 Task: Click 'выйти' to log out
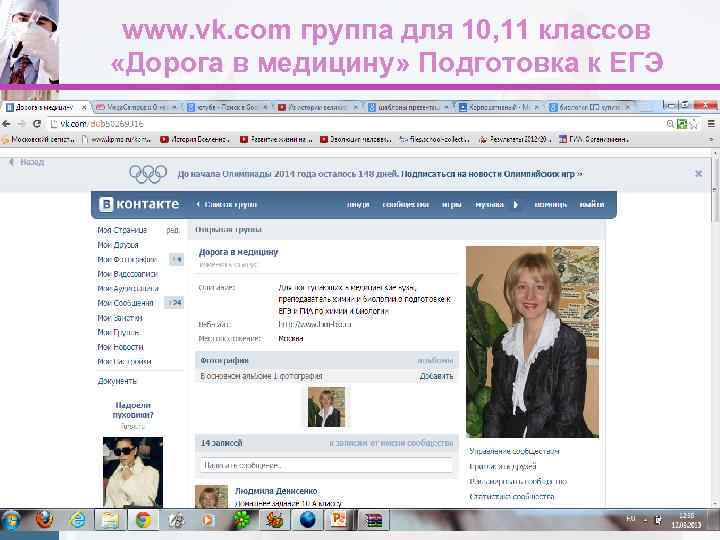tap(592, 204)
